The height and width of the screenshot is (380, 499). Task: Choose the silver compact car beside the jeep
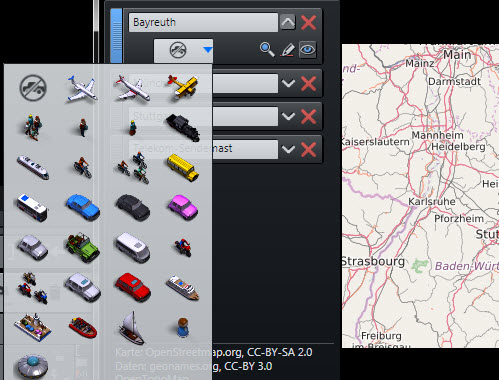32,247
